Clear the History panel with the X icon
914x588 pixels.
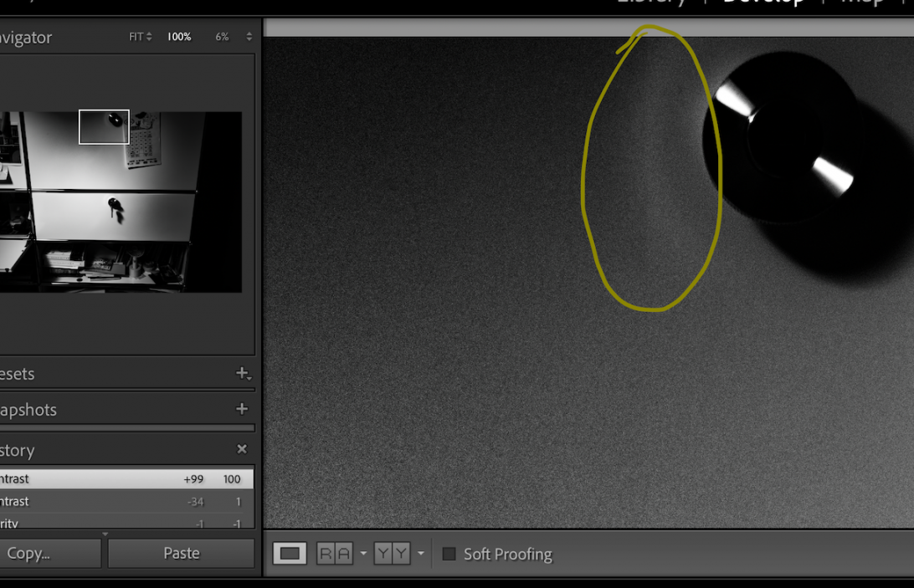point(242,449)
